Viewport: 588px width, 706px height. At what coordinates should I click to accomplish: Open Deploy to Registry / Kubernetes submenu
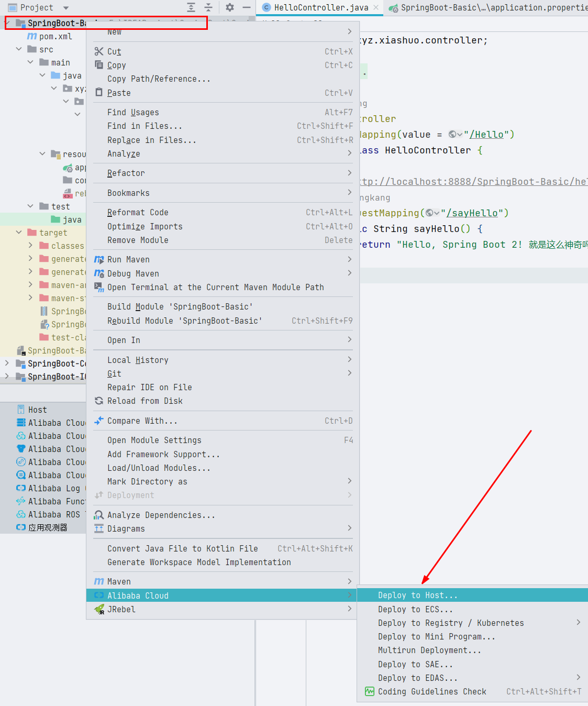473,623
